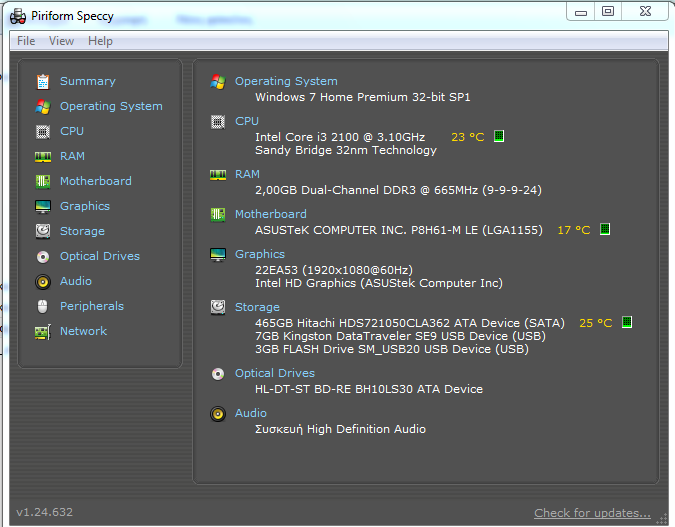Click the Summary clipboard icon in sidebar
Viewport: 675px width, 527px height.
[x=43, y=81]
